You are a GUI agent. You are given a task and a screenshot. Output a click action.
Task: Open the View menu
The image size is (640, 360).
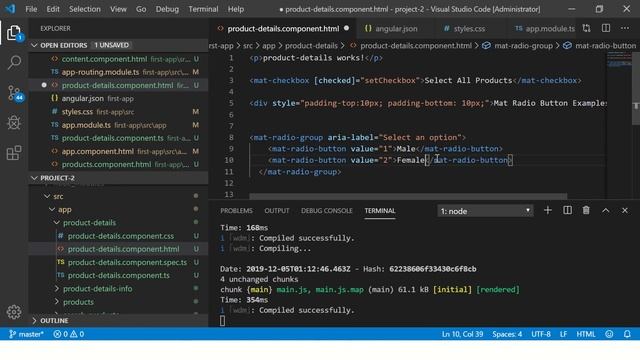tap(118, 9)
